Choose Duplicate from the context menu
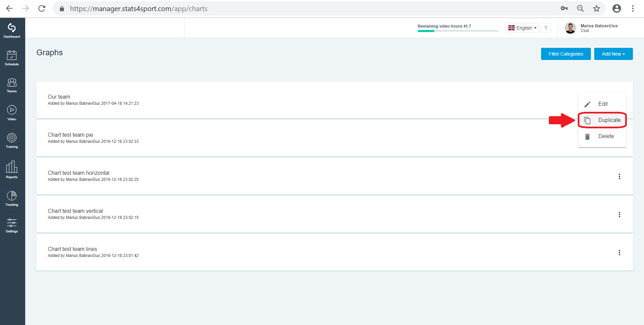The image size is (644, 325). (602, 120)
